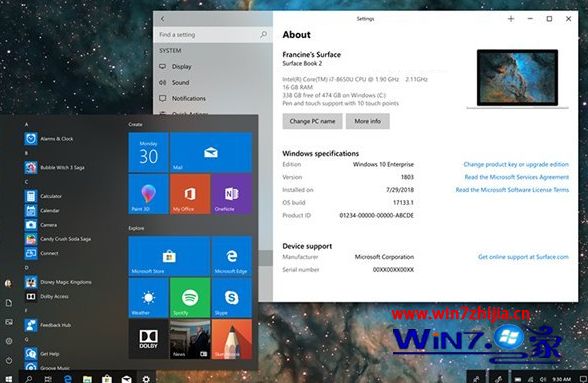Open Read the Microsoft Services Agreement link

click(517, 177)
